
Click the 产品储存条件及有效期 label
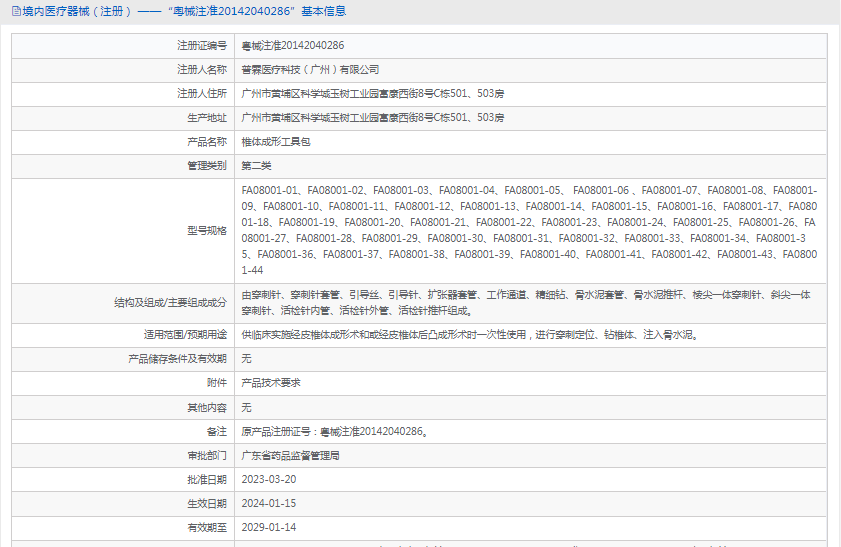click(x=178, y=359)
